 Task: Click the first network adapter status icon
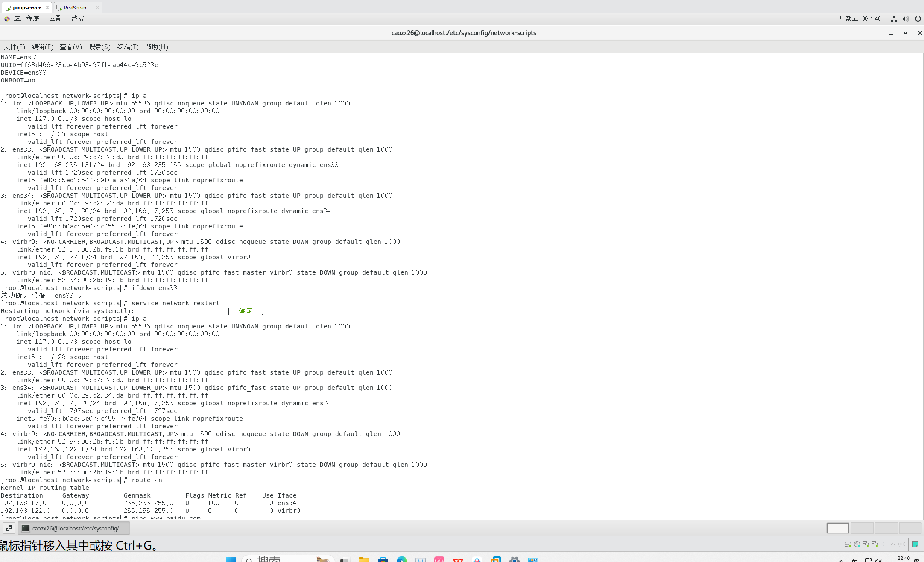[866, 544]
